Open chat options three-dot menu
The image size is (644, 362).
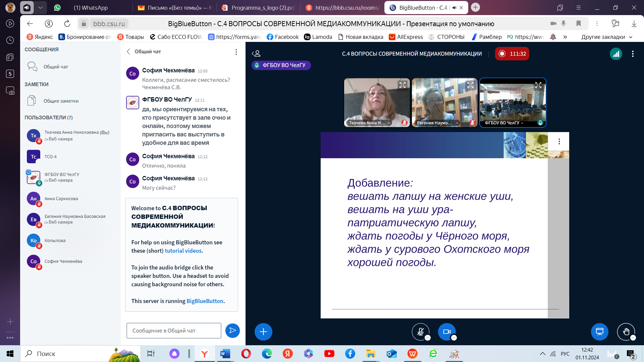[x=236, y=52]
